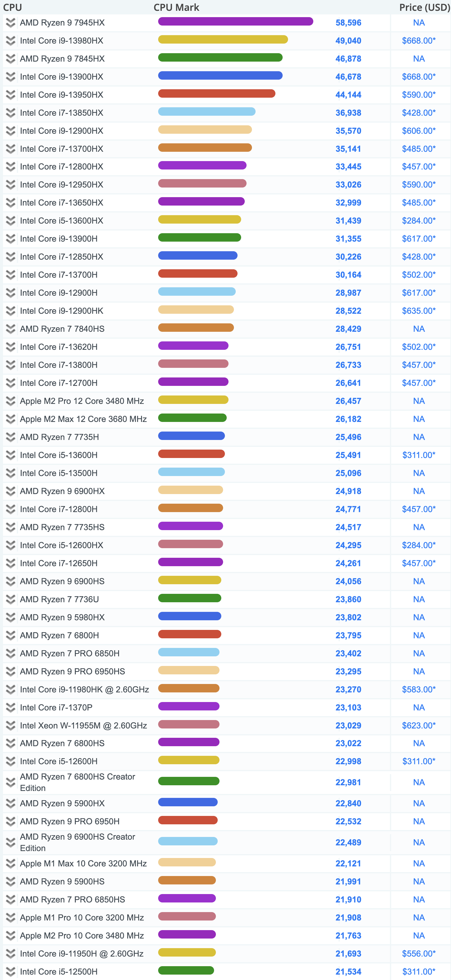451x980 pixels.
Task: Click the CPU Mark score 49,040
Action: coord(348,41)
